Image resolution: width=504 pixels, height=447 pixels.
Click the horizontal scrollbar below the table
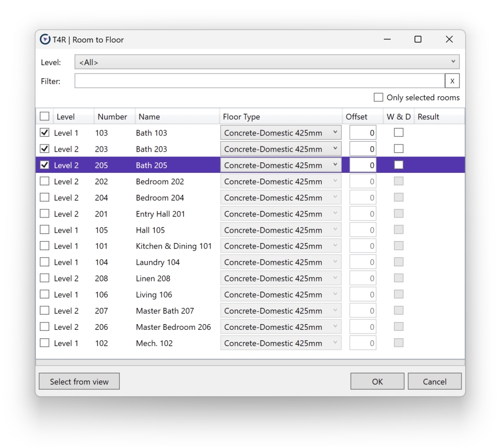pyautogui.click(x=250, y=362)
